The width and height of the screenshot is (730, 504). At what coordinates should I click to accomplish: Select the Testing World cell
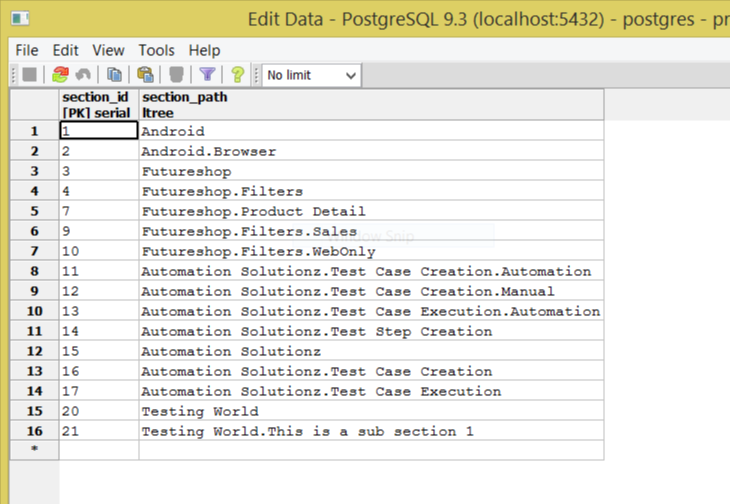pyautogui.click(x=371, y=411)
